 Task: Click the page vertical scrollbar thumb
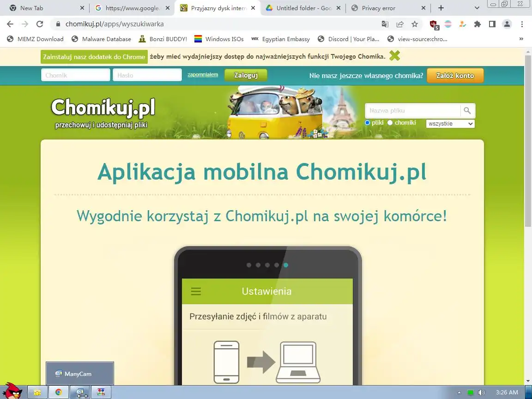pyautogui.click(x=528, y=140)
